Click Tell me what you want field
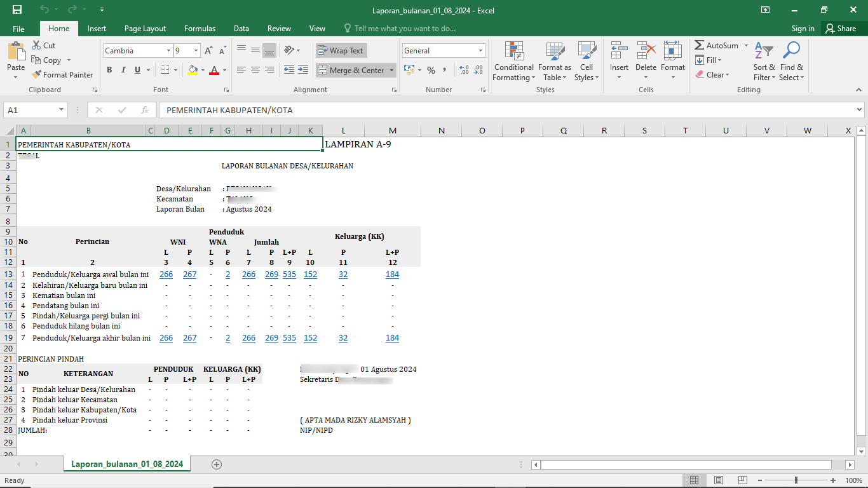This screenshot has width=868, height=488. (400, 29)
